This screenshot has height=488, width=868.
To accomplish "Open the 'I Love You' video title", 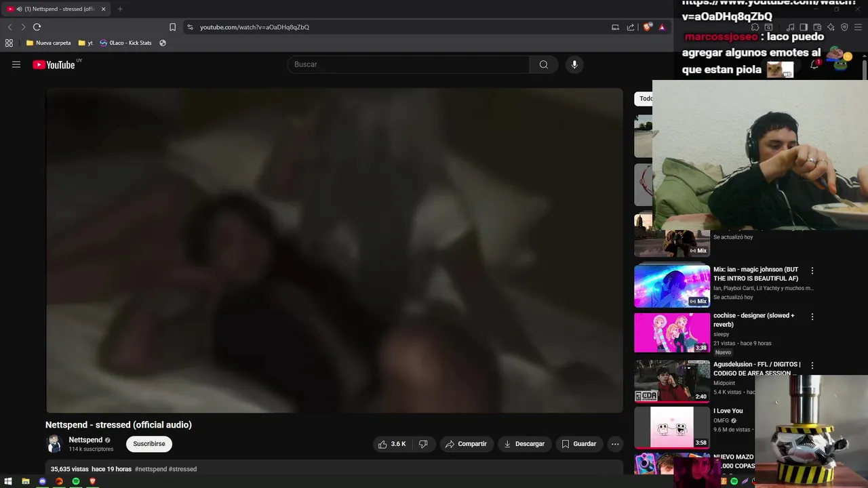I will tap(728, 411).
